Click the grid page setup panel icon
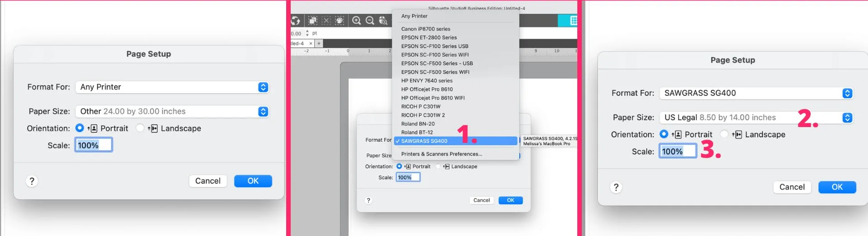The width and height of the screenshot is (868, 236). [573, 20]
